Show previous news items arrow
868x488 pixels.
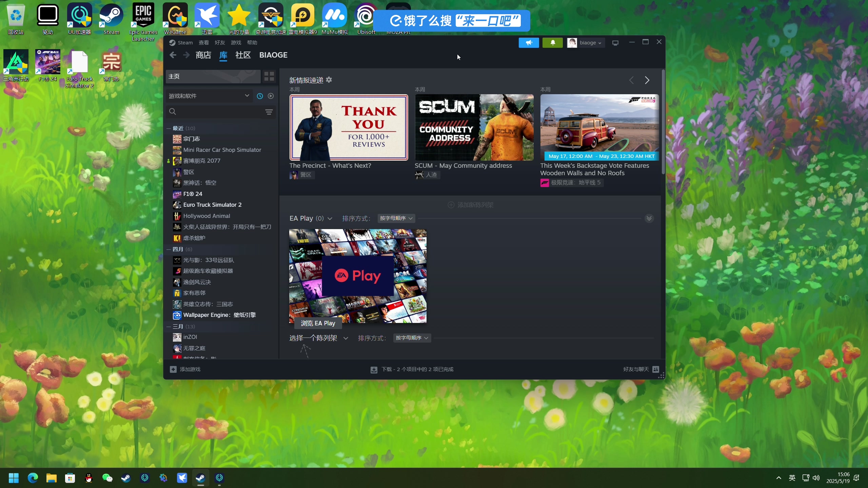[x=631, y=80]
